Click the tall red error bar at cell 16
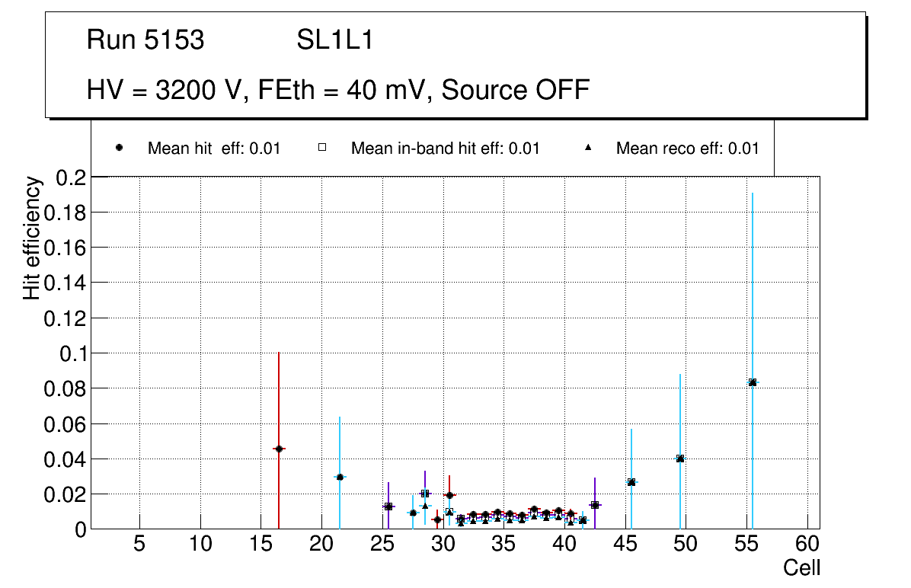 (279, 396)
